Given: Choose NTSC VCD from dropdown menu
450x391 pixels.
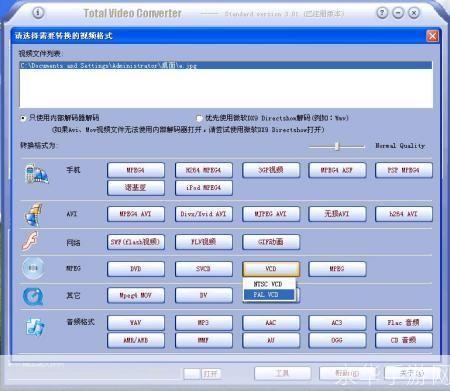Looking at the screenshot, I should [x=269, y=284].
